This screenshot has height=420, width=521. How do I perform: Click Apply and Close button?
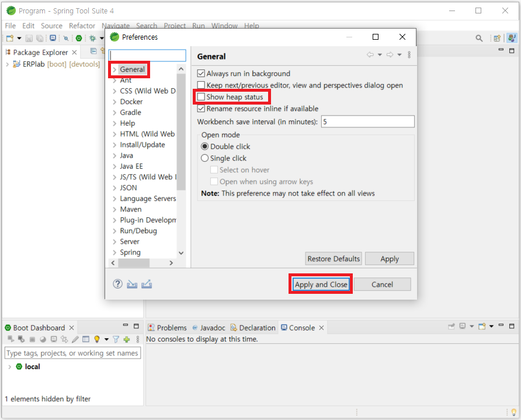321,284
